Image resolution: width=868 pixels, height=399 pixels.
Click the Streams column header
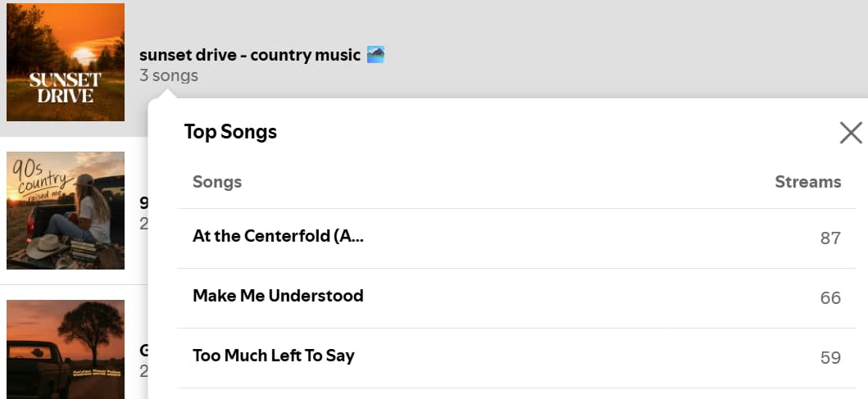(x=807, y=182)
